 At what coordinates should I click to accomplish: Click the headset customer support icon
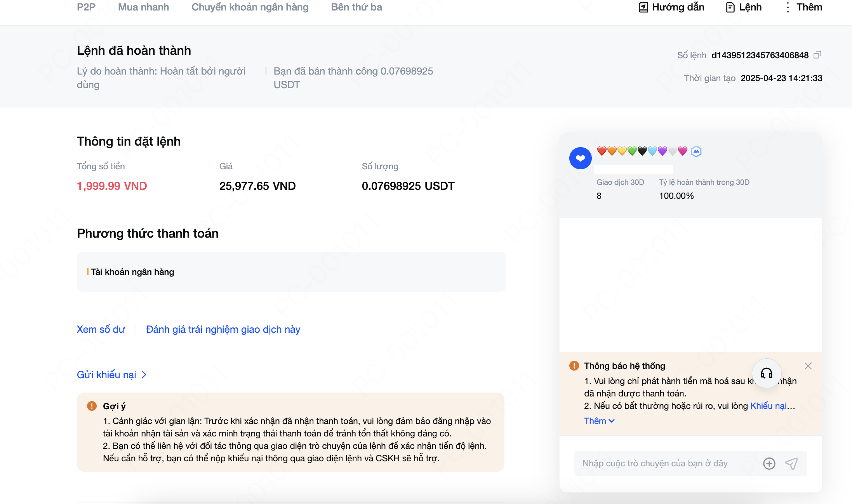click(x=766, y=374)
